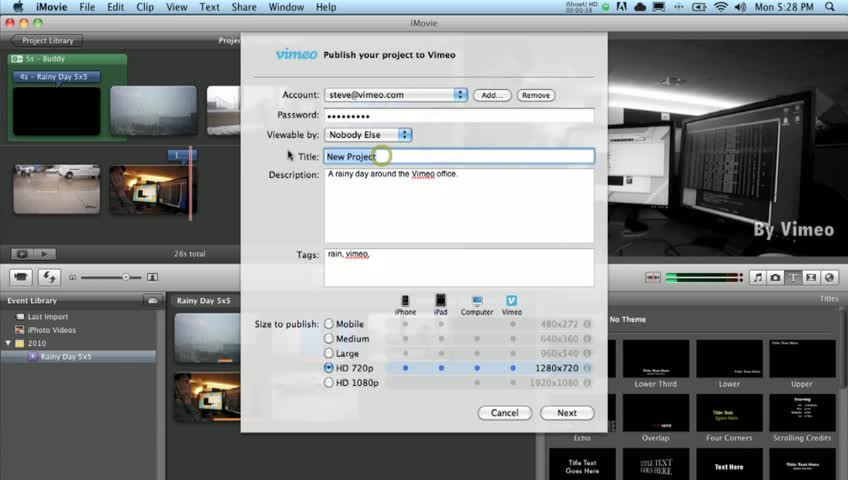Open volume control in menu bar

click(740, 7)
